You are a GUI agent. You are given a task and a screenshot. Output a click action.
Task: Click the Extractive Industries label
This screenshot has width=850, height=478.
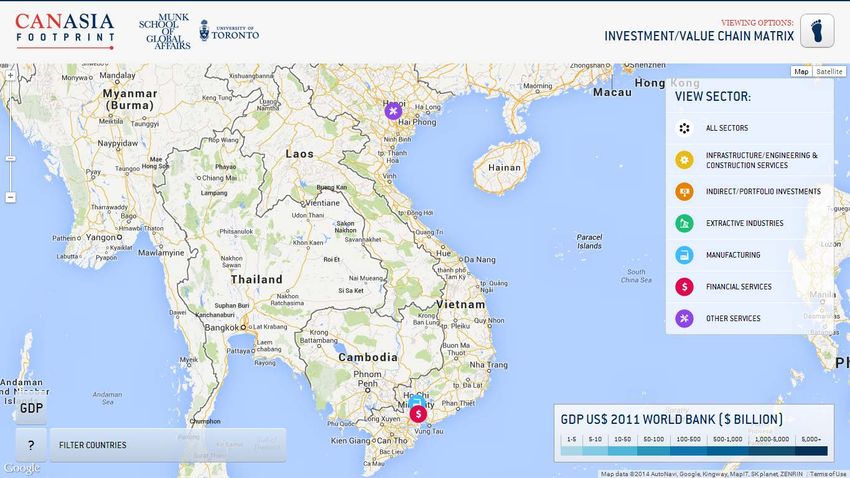[744, 223]
